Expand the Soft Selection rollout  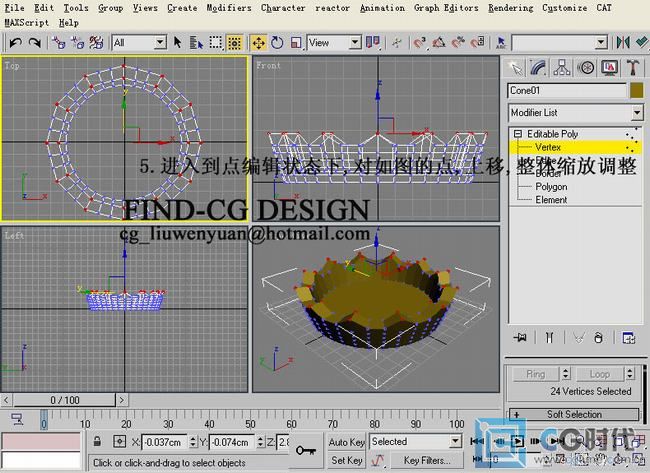(x=574, y=414)
